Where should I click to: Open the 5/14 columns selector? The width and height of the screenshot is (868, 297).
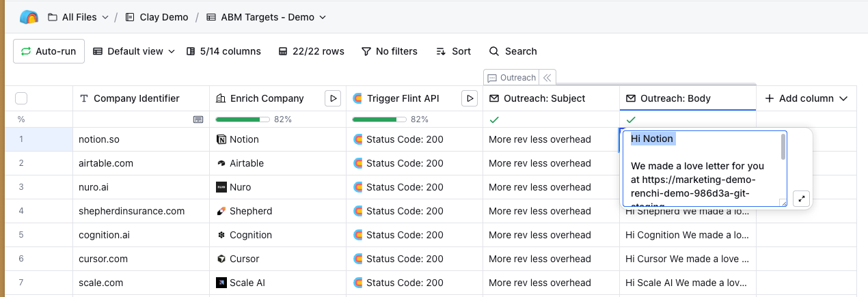tap(223, 51)
